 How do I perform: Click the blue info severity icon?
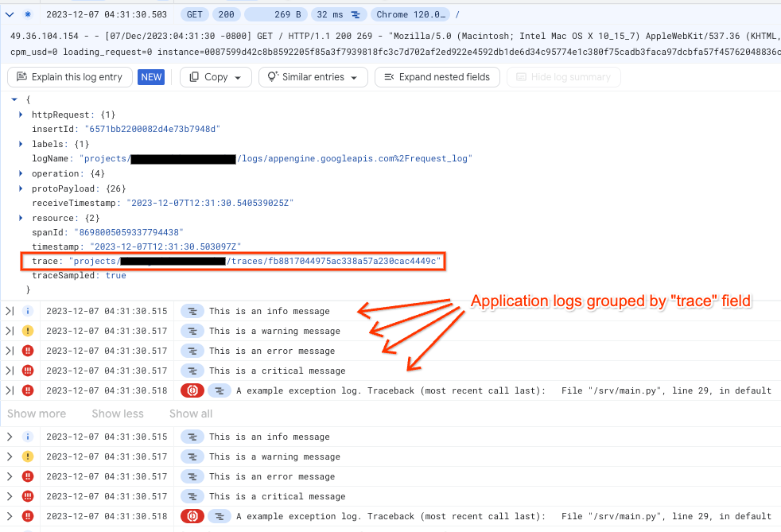(x=29, y=311)
